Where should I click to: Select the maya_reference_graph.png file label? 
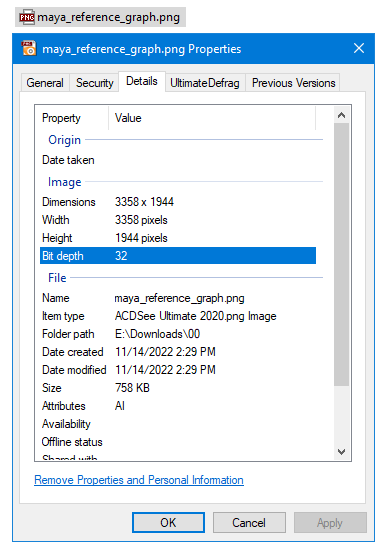pos(108,17)
